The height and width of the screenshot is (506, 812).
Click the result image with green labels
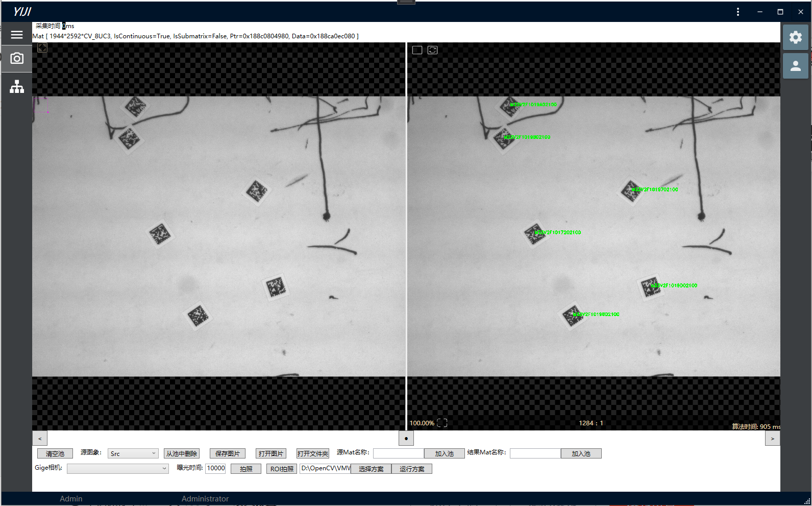pyautogui.click(x=594, y=236)
